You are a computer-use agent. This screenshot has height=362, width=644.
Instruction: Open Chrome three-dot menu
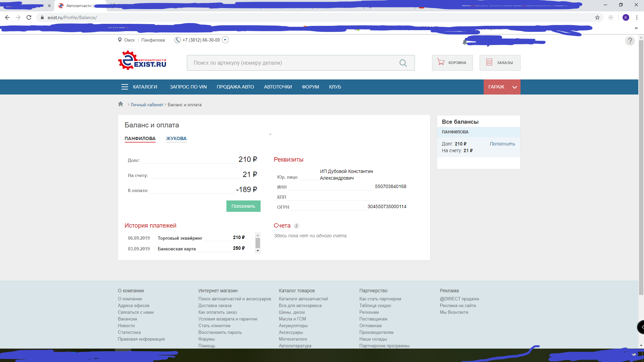click(637, 17)
